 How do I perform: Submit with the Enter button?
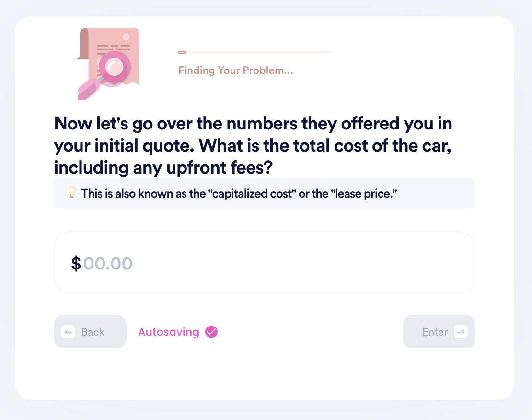coord(439,332)
